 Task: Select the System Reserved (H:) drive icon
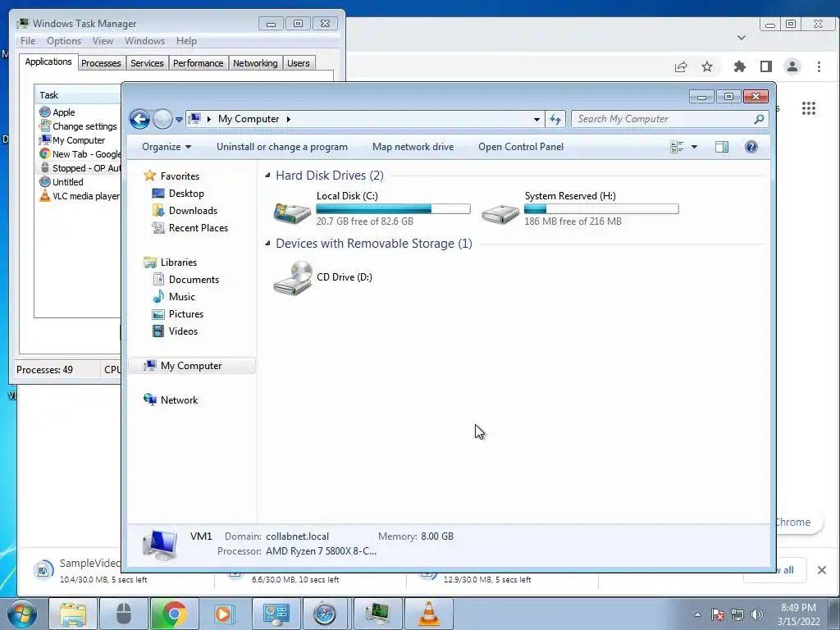click(x=500, y=214)
